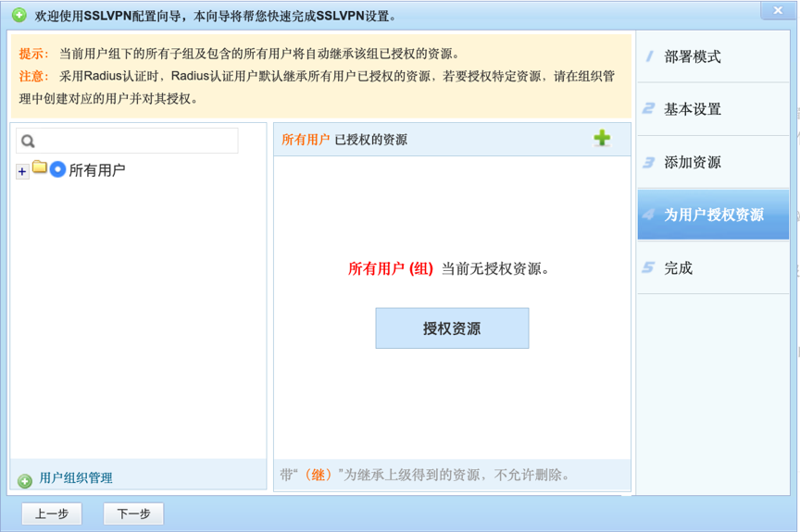Click the orange 注意 label

[33, 77]
